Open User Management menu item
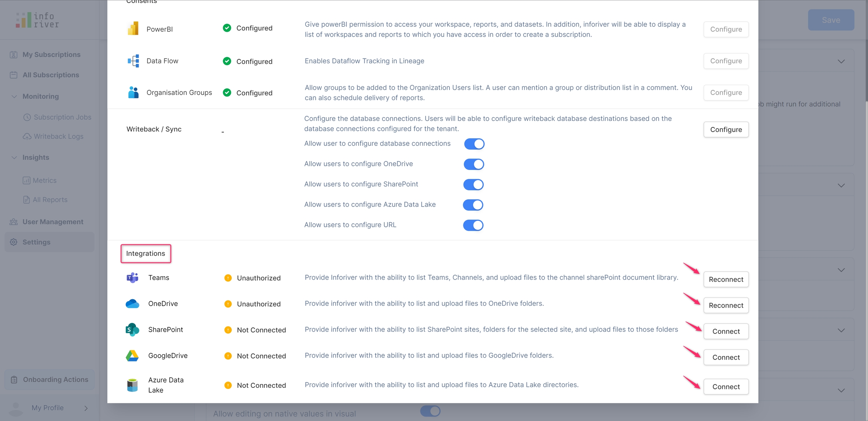Screen dimensions: 868x421 pyautogui.click(x=53, y=222)
